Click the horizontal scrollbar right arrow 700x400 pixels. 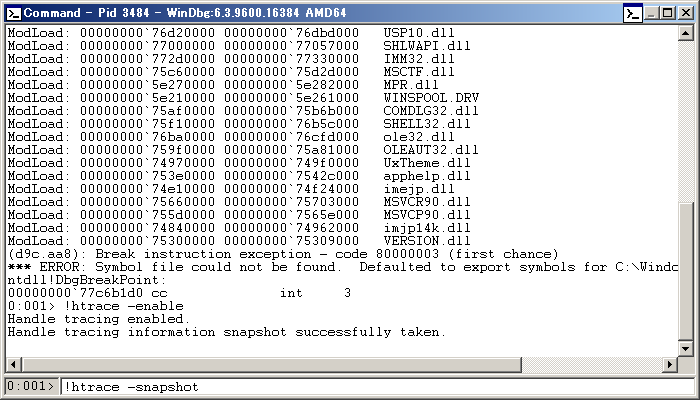(670, 364)
